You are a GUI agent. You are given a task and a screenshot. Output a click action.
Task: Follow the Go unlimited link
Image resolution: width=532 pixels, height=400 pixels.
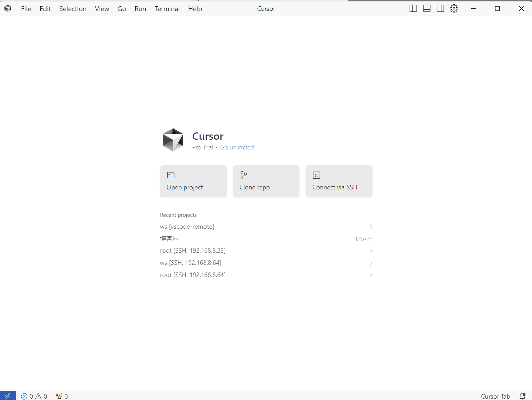click(237, 147)
